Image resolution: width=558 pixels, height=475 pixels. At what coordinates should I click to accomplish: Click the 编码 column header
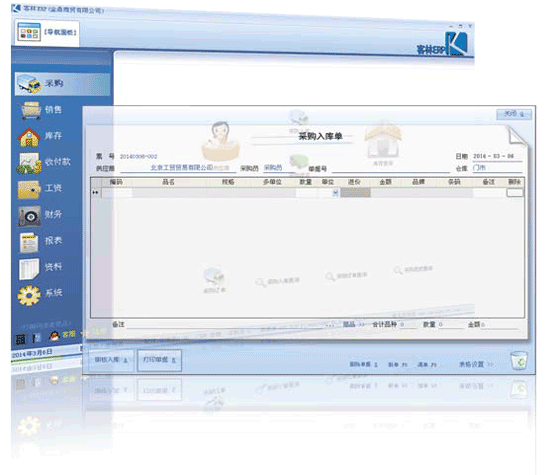coord(116,182)
